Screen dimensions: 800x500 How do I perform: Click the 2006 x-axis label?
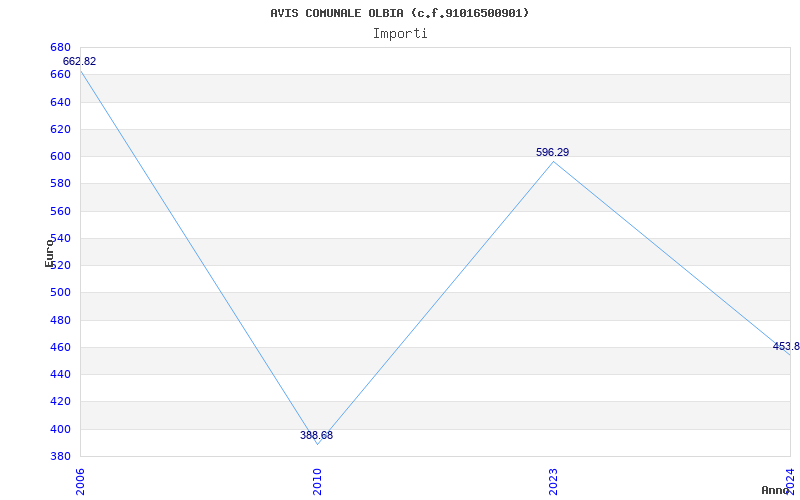point(80,482)
